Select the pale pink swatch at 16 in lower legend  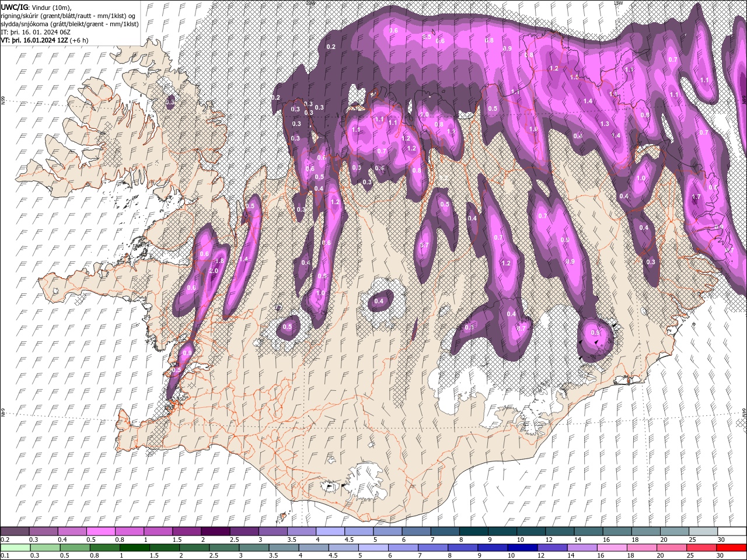coord(612,548)
